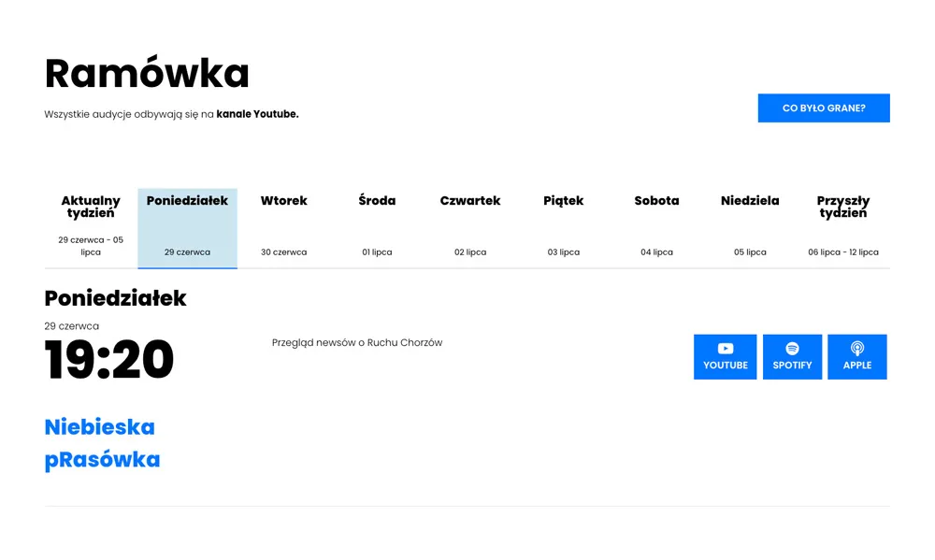This screenshot has width=935, height=560.
Task: Click the Spotify logo icon
Action: [x=792, y=349]
